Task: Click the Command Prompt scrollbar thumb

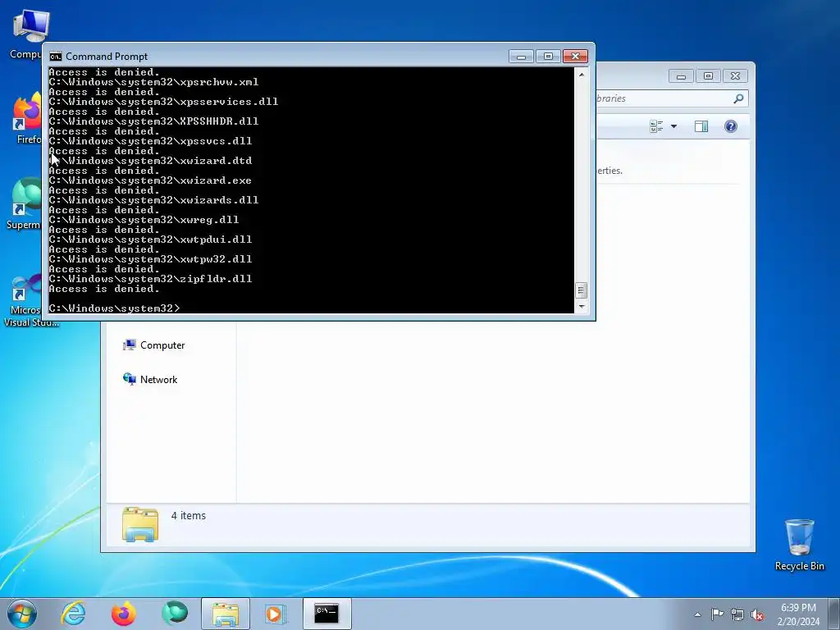Action: 582,290
